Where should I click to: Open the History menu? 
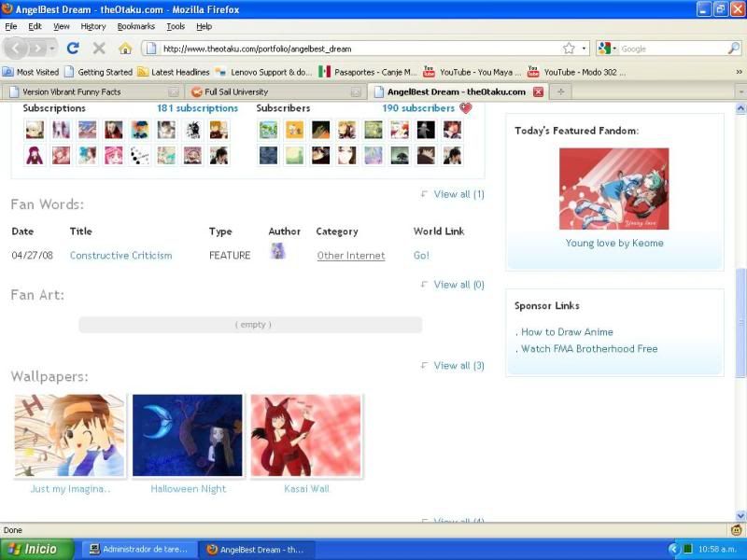(92, 26)
